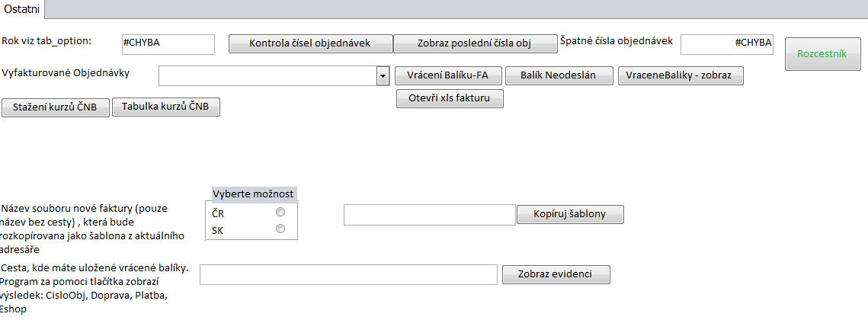Open Tabulka kurzů ČNB
The image size is (868, 320).
tap(166, 107)
